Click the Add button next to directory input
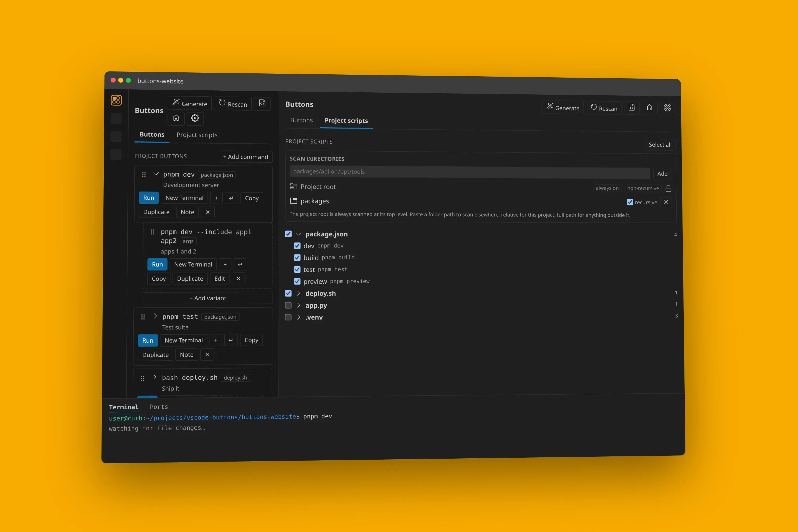 pyautogui.click(x=662, y=174)
